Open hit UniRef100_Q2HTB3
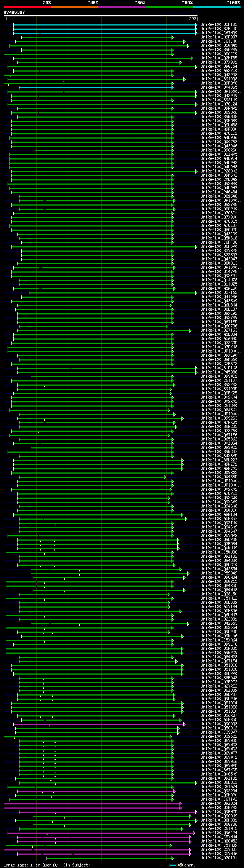 (x=219, y=25)
